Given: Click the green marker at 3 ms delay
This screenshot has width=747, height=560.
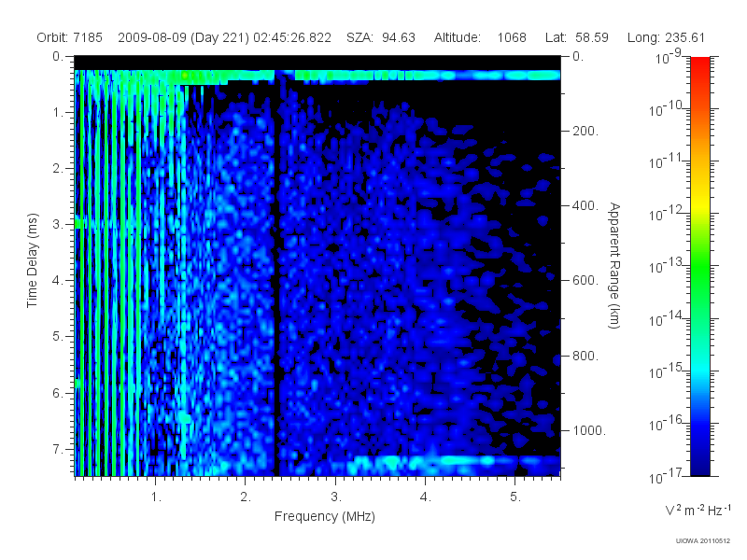Looking at the screenshot, I should pyautogui.click(x=80, y=224).
